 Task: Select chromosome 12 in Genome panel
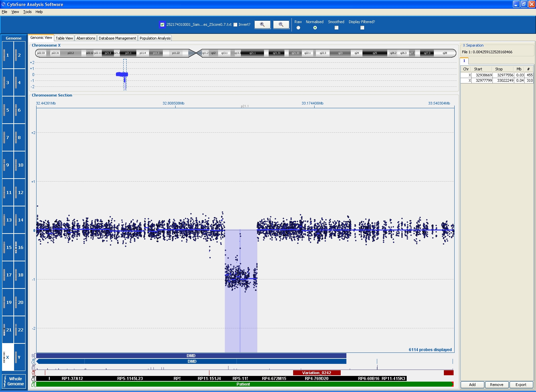pyautogui.click(x=19, y=192)
